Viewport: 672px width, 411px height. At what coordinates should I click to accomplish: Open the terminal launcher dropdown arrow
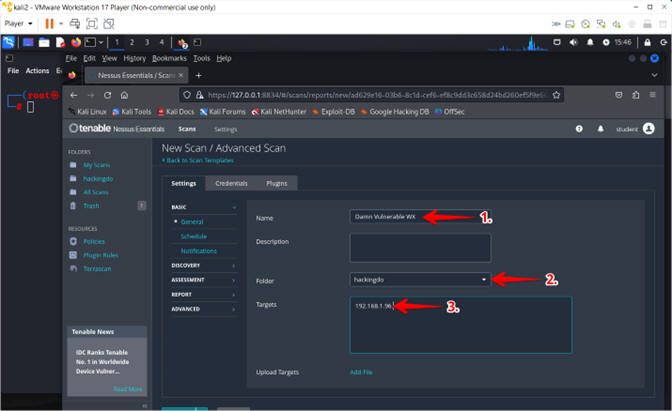tap(101, 42)
